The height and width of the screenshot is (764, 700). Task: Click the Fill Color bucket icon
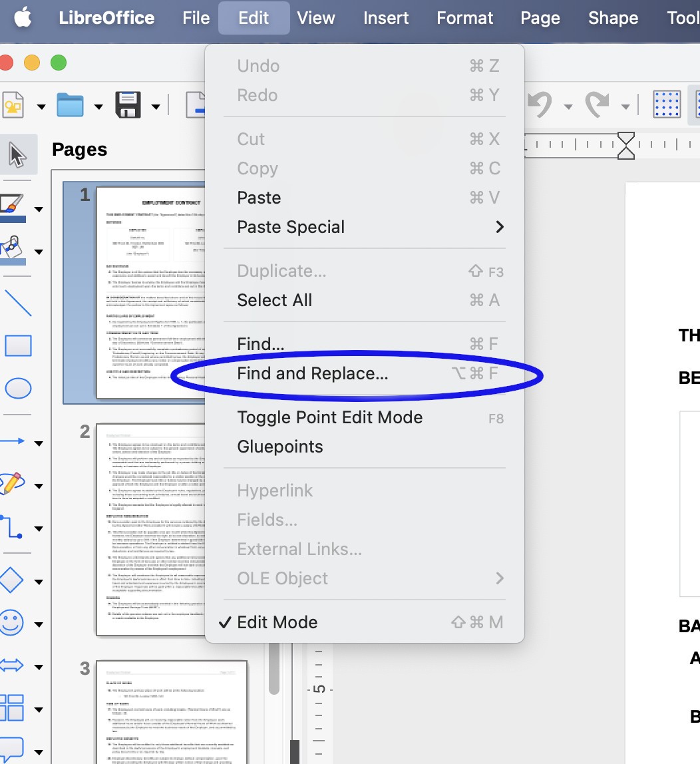click(13, 251)
